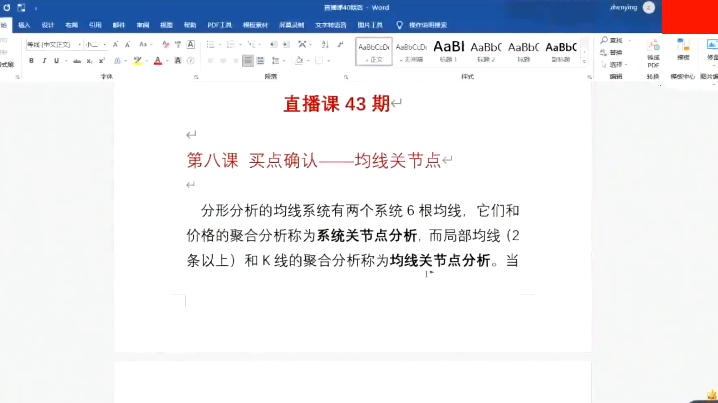Click the increase font size icon
Screen dimensions: 718x403
click(x=116, y=45)
